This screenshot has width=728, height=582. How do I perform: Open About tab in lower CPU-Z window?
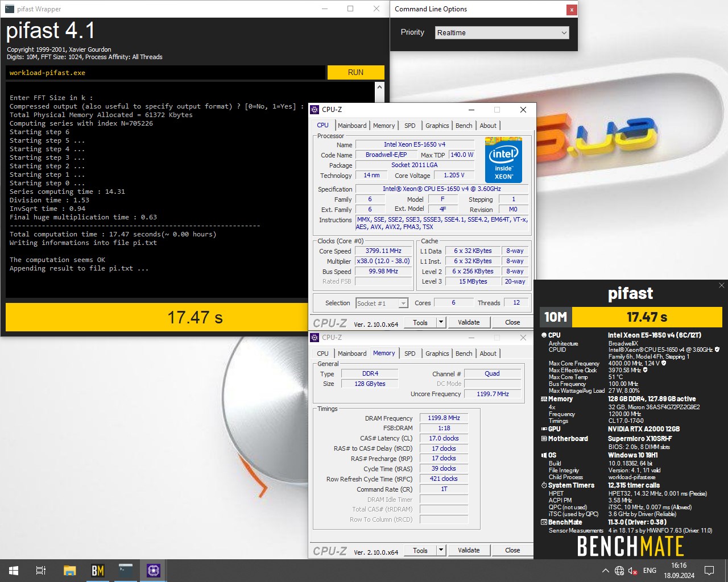(x=488, y=354)
